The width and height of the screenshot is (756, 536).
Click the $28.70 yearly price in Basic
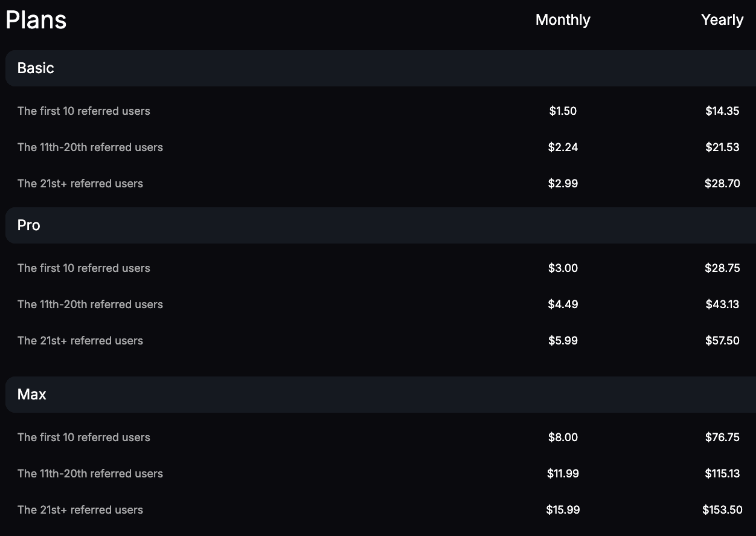722,183
